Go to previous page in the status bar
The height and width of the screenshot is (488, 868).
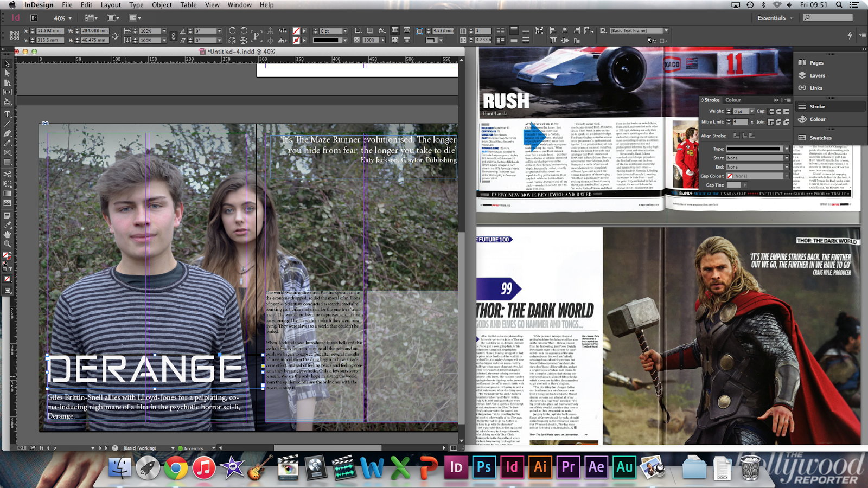click(48, 448)
